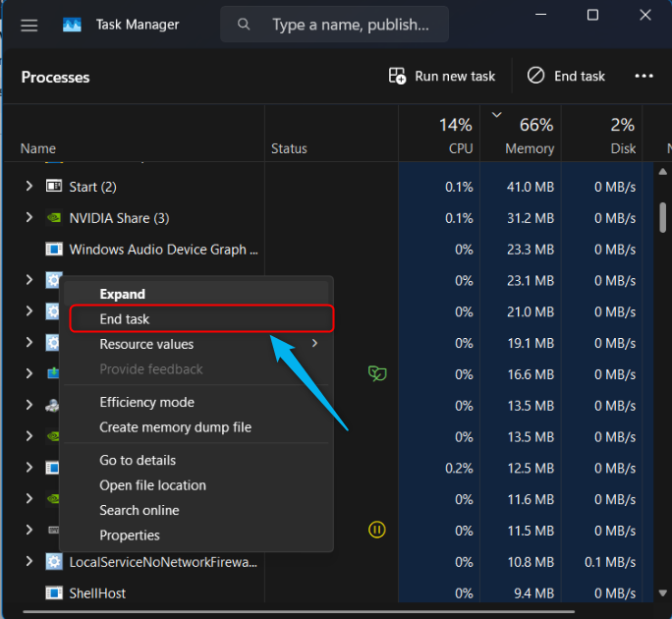Click the 41.0 MB memory value
This screenshot has height=619, width=672.
pyautogui.click(x=531, y=187)
